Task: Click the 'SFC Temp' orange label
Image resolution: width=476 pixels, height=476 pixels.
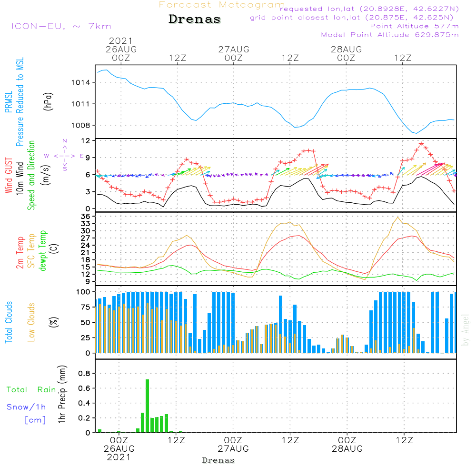Action: click(x=31, y=251)
